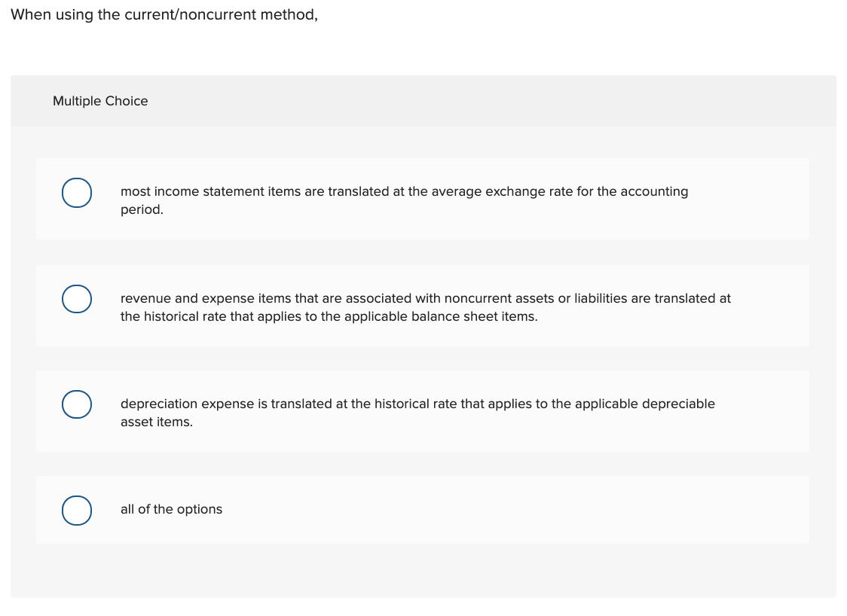Image resolution: width=847 pixels, height=616 pixels.
Task: Select the radio button for the average exchange rate option
Action: 76,193
